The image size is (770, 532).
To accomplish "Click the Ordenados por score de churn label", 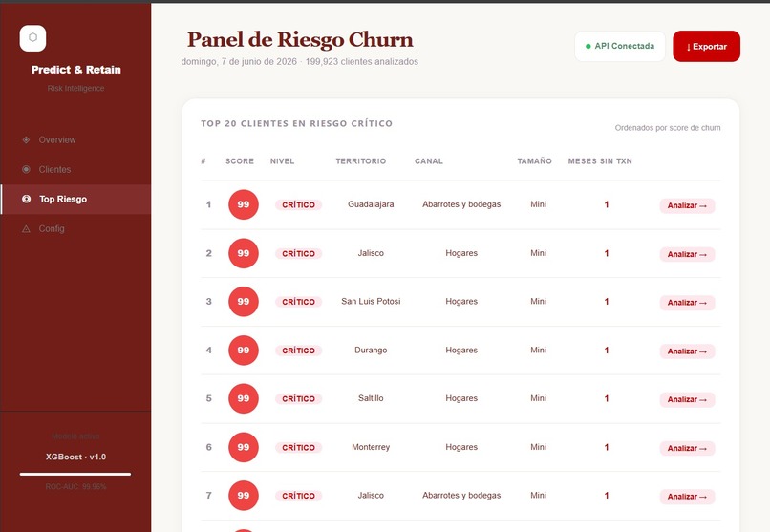I will pos(668,128).
